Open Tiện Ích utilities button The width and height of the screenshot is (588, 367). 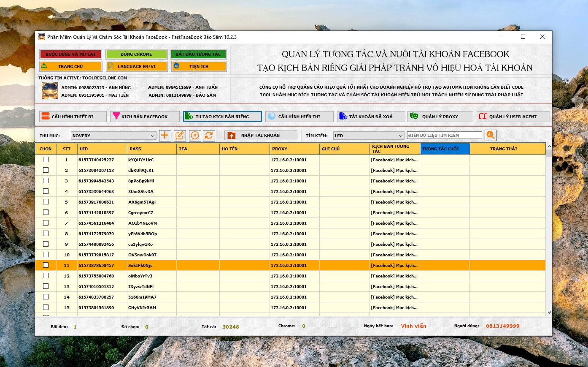tap(198, 66)
